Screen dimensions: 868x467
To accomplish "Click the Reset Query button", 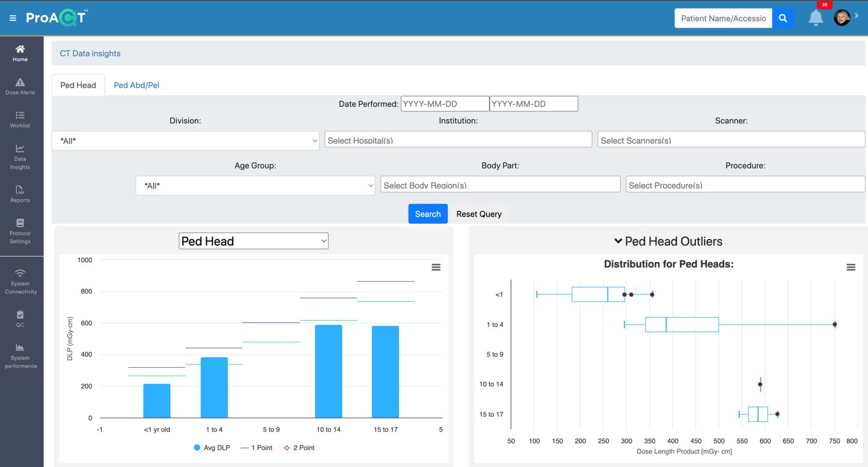I will pyautogui.click(x=479, y=214).
